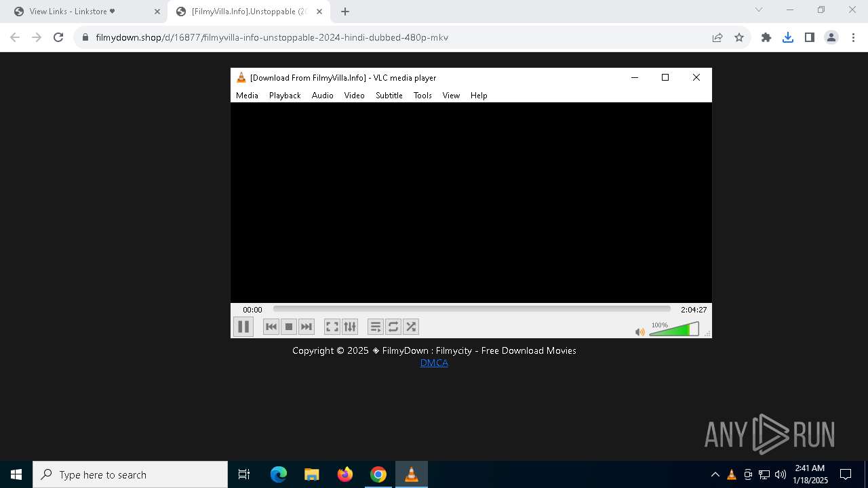Click the taskbar search box
This screenshot has width=868, height=488.
[x=130, y=474]
